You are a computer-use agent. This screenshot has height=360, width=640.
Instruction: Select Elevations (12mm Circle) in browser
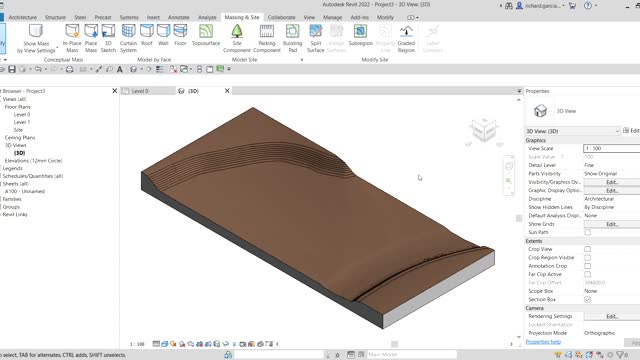33,161
